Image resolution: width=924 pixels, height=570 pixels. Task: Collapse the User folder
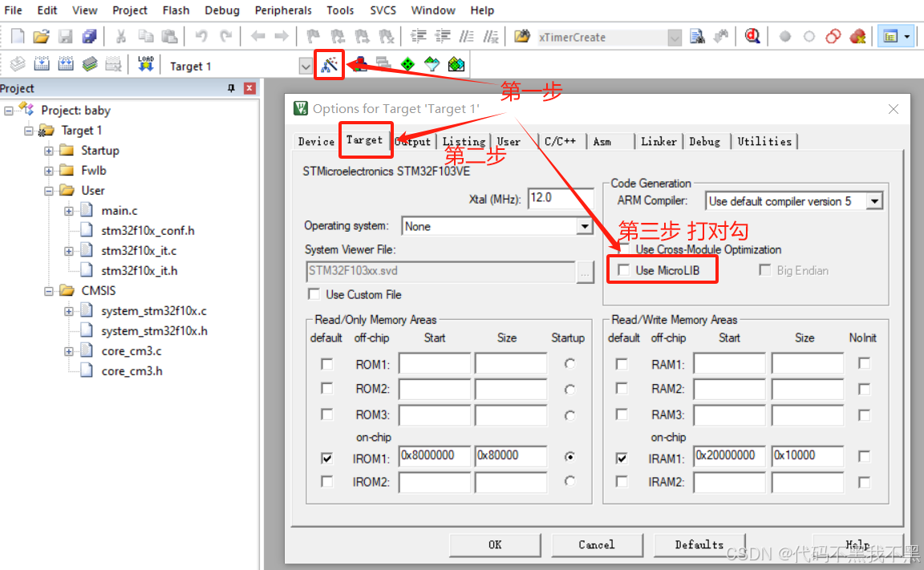click(49, 191)
